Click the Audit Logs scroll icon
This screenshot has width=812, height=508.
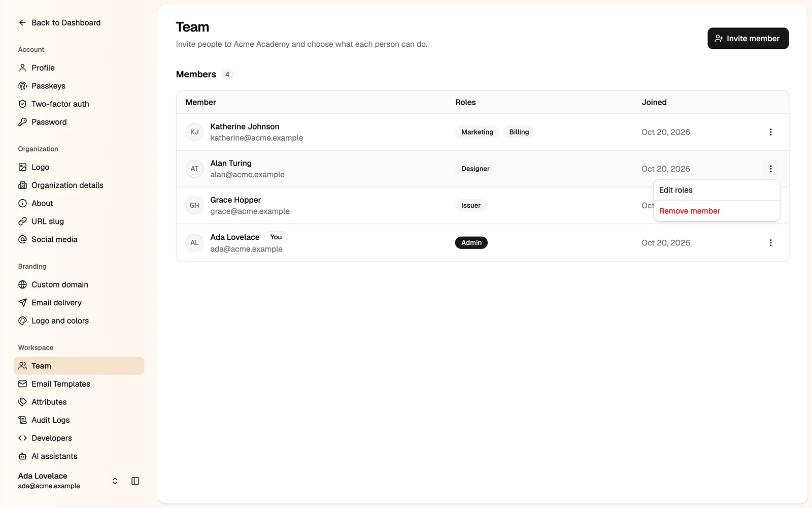[x=22, y=420]
